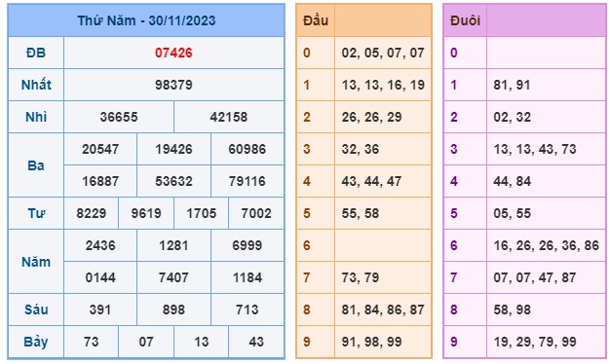Select third prize number 60986
The height and width of the screenshot is (364, 610).
click(248, 149)
